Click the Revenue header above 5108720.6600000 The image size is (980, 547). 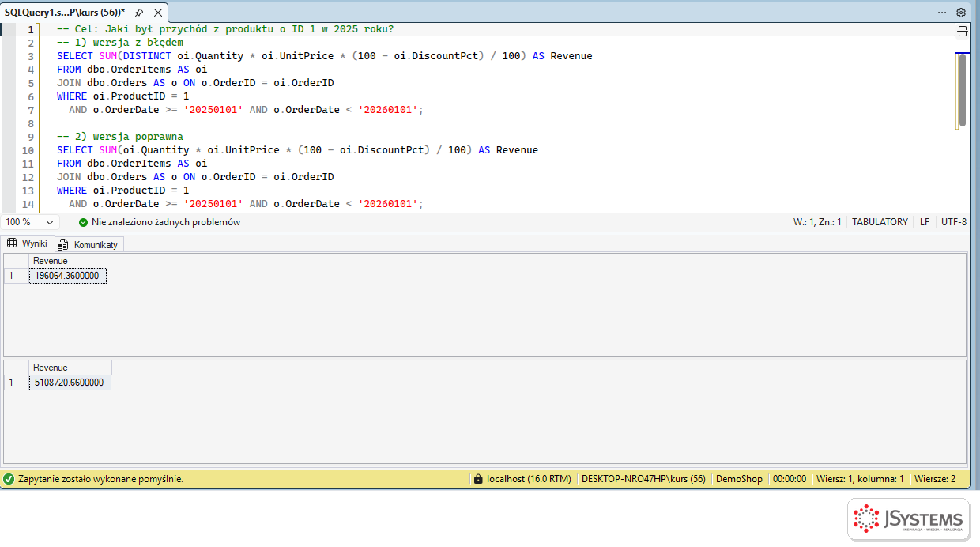click(70, 368)
